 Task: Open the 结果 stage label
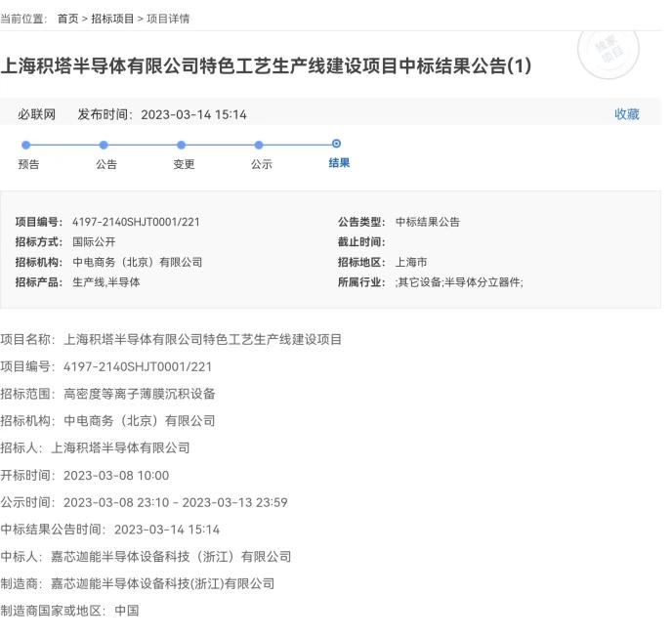coord(339,163)
